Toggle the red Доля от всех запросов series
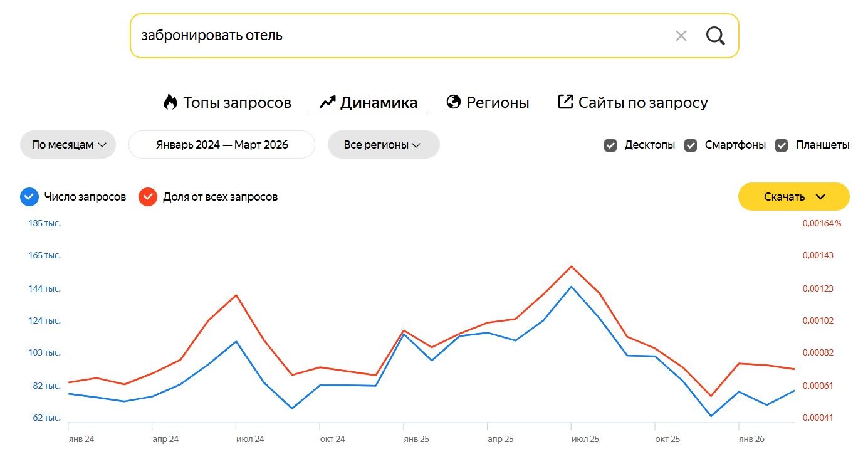Image resolution: width=868 pixels, height=464 pixels. coord(148,197)
